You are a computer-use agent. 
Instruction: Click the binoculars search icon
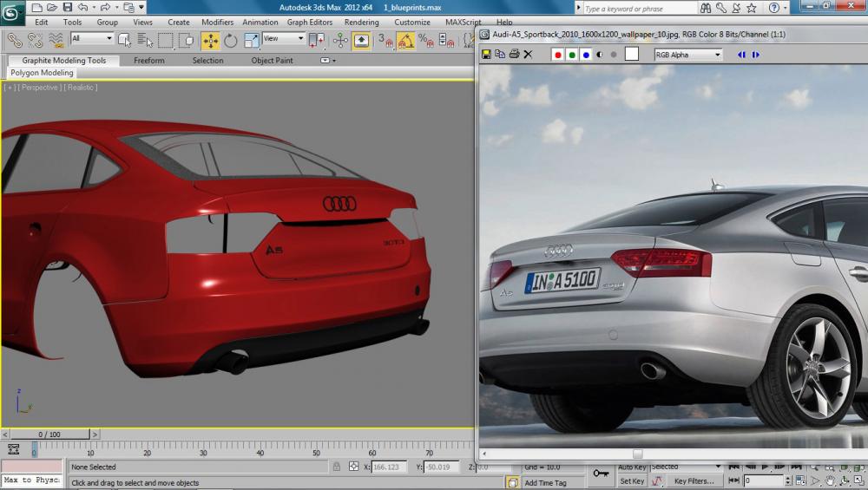click(705, 8)
